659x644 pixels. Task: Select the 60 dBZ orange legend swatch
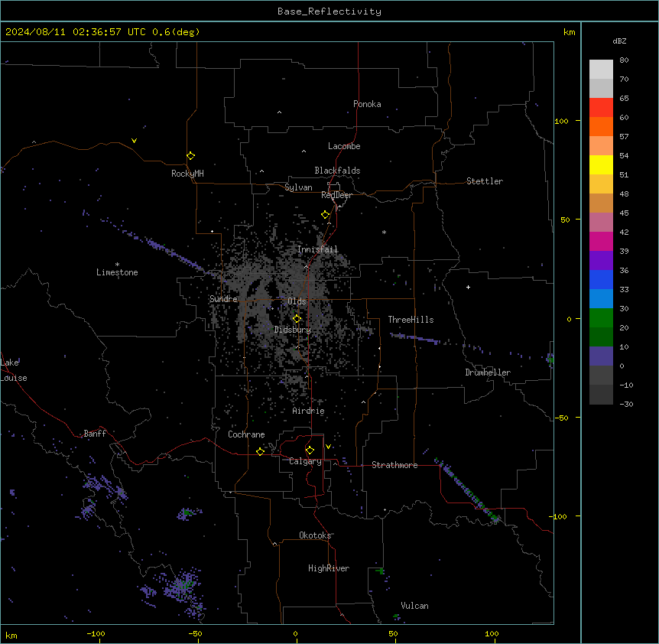(x=601, y=126)
